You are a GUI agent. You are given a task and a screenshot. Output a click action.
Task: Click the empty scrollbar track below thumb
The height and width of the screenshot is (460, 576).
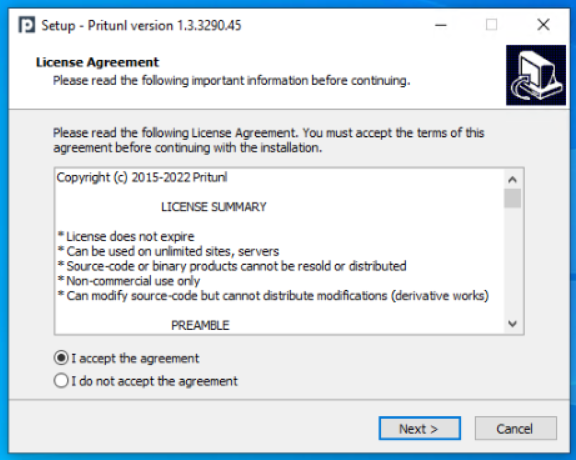point(512,262)
